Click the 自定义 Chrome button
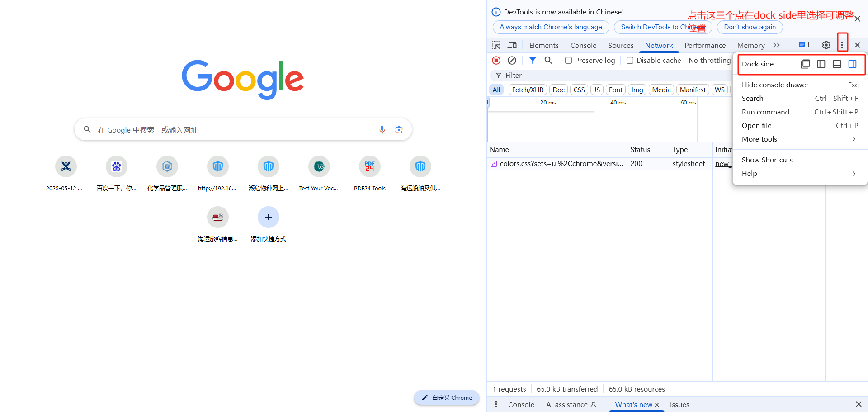The height and width of the screenshot is (412, 868). pyautogui.click(x=446, y=398)
